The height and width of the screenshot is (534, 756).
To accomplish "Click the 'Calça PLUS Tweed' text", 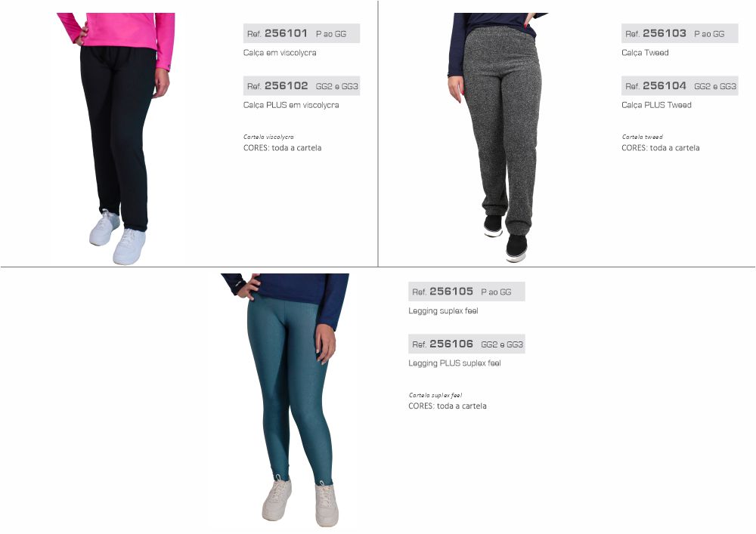I will tap(656, 105).
